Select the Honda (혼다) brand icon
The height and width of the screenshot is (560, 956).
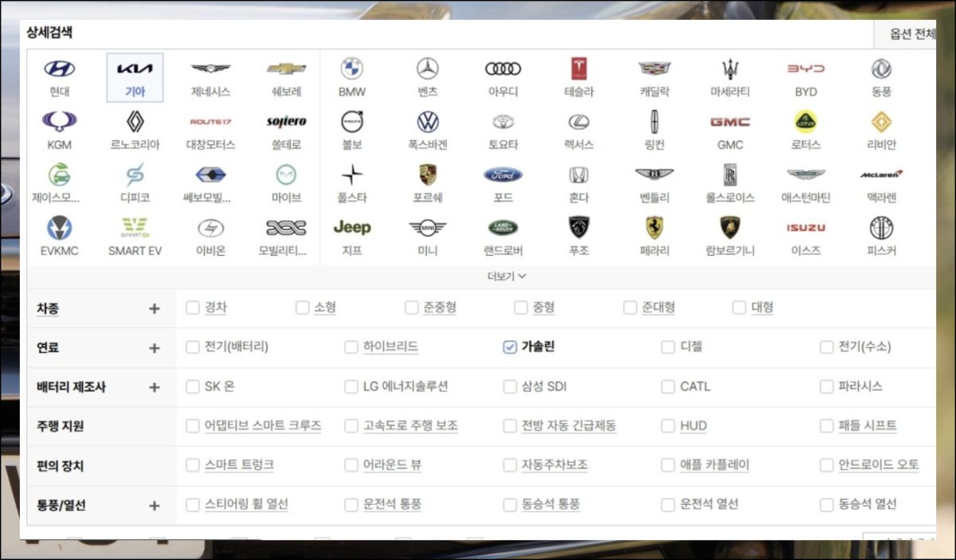[x=579, y=174]
